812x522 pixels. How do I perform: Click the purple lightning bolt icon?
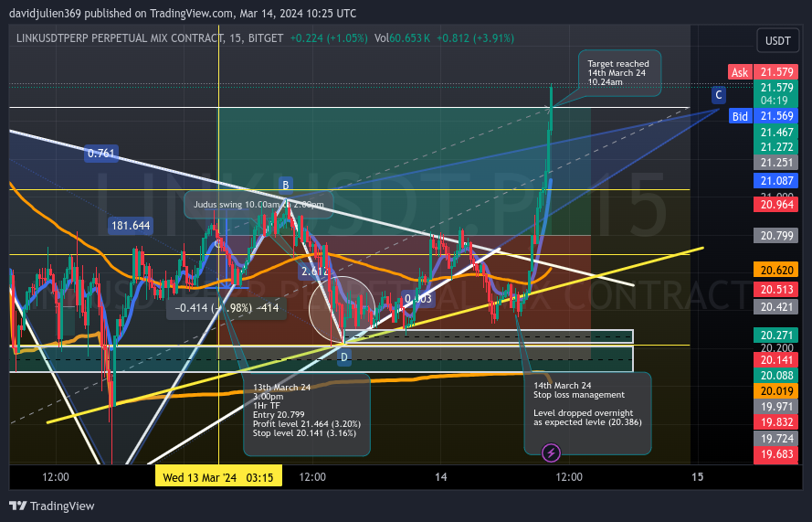tap(551, 453)
